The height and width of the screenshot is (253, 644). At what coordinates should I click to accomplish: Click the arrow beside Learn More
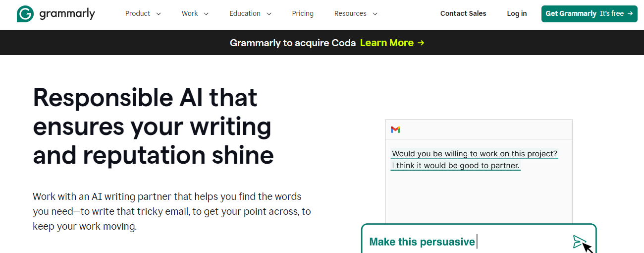pyautogui.click(x=421, y=43)
